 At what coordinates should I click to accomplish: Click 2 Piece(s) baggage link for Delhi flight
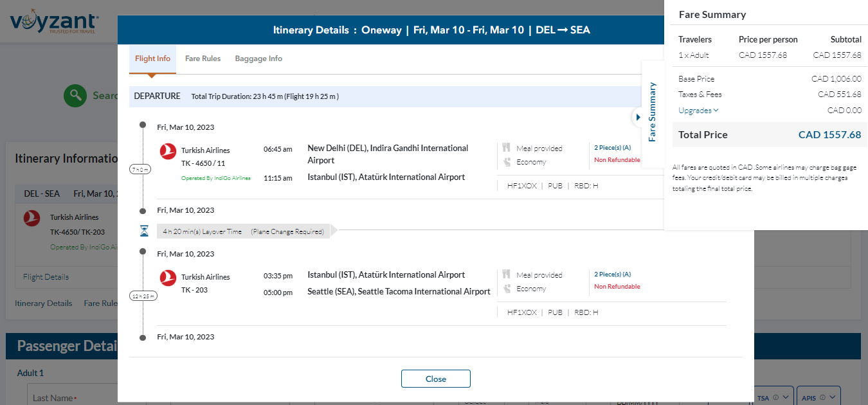pyautogui.click(x=612, y=148)
